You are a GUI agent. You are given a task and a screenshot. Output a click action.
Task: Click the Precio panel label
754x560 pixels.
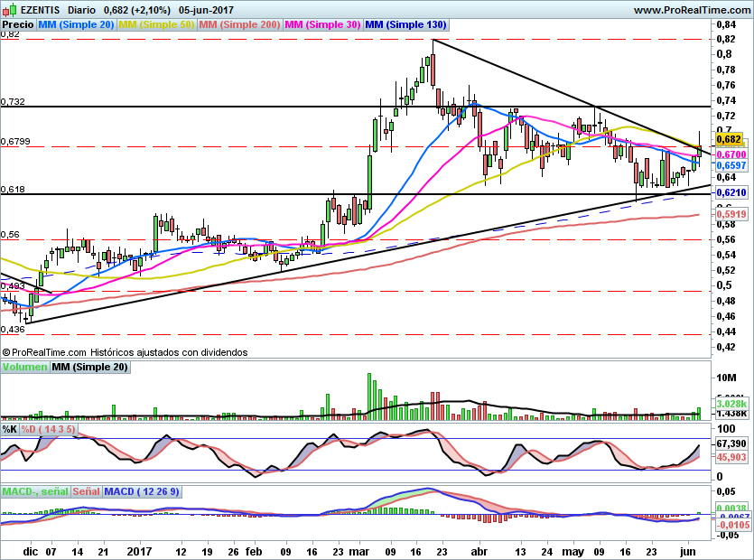pos(18,24)
